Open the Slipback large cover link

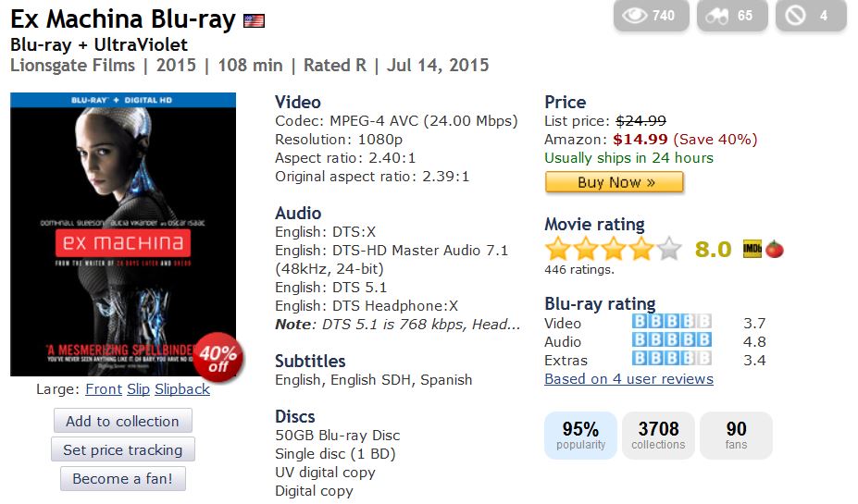tap(182, 389)
